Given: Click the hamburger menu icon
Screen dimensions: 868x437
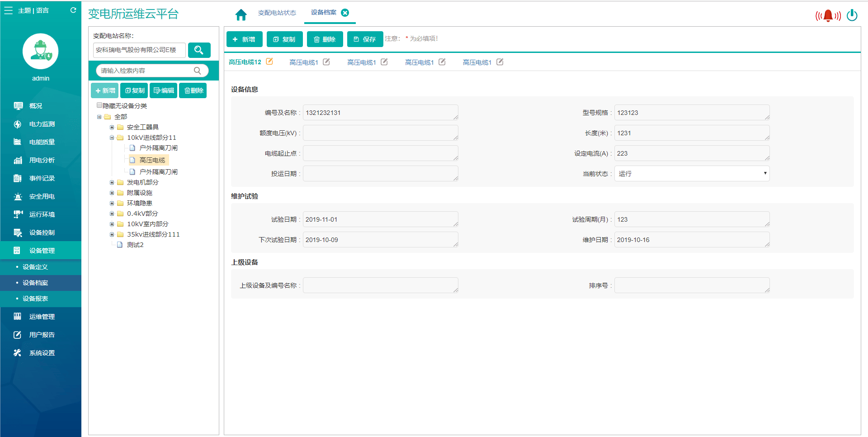Looking at the screenshot, I should tap(8, 10).
